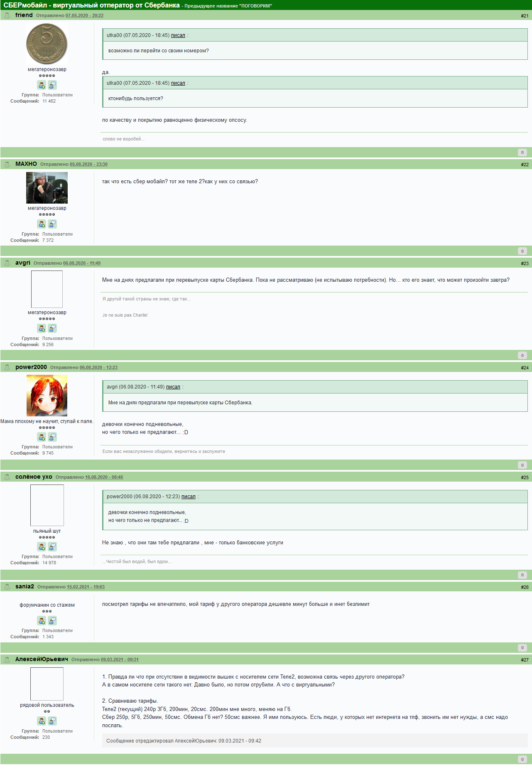Send message icon under friend's avatar
Image resolution: width=532 pixels, height=765 pixels.
point(52,85)
